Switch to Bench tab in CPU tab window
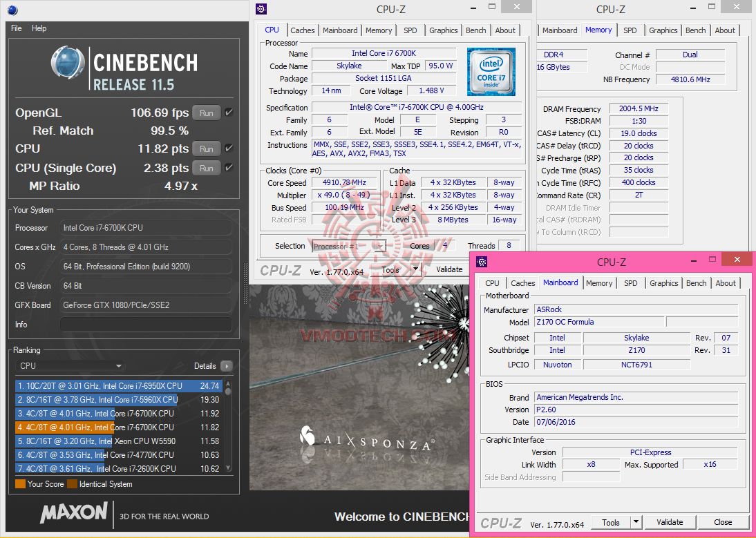 pos(476,30)
